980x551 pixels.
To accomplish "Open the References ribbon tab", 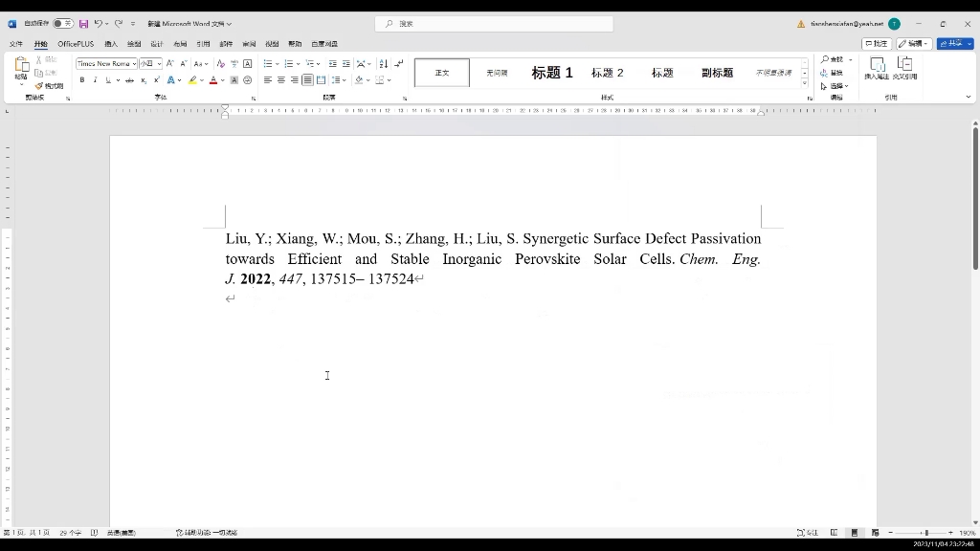I will [x=203, y=44].
